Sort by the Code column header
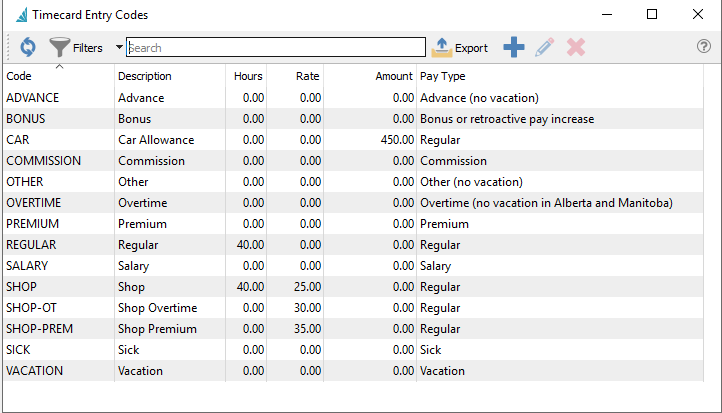 pos(20,76)
